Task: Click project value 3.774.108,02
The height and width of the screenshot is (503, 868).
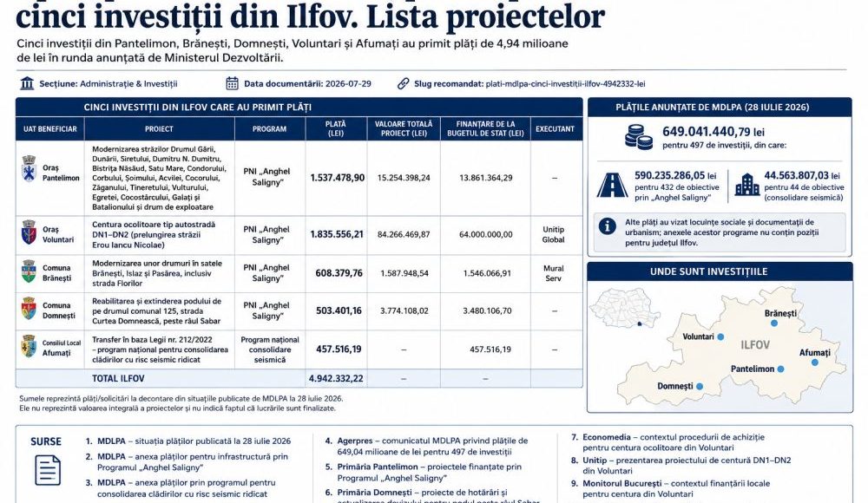Action: 404,310
